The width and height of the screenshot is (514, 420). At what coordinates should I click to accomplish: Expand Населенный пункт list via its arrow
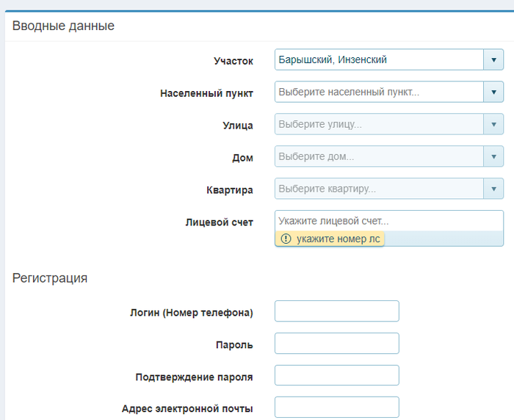click(493, 92)
